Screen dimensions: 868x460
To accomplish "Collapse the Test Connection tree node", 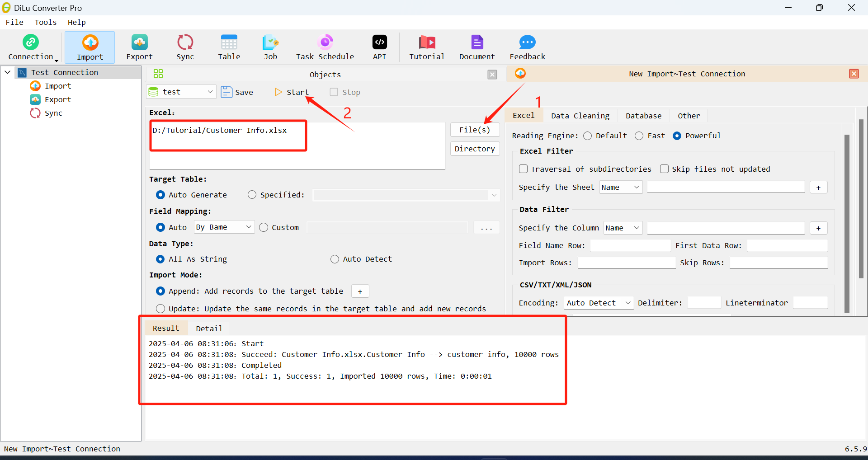I will click(x=8, y=72).
